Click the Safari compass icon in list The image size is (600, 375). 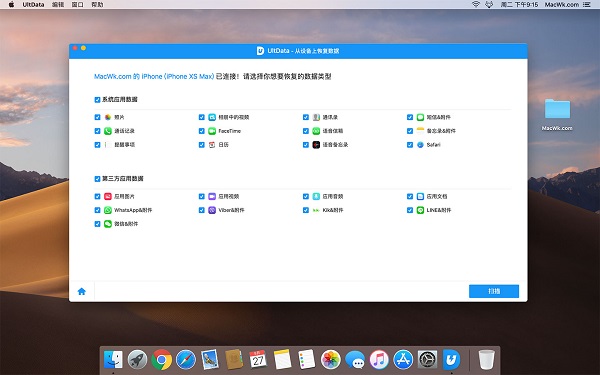point(420,145)
